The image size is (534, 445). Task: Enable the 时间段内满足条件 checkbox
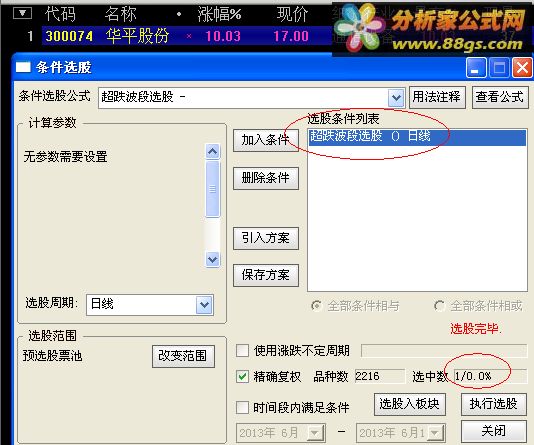click(242, 407)
